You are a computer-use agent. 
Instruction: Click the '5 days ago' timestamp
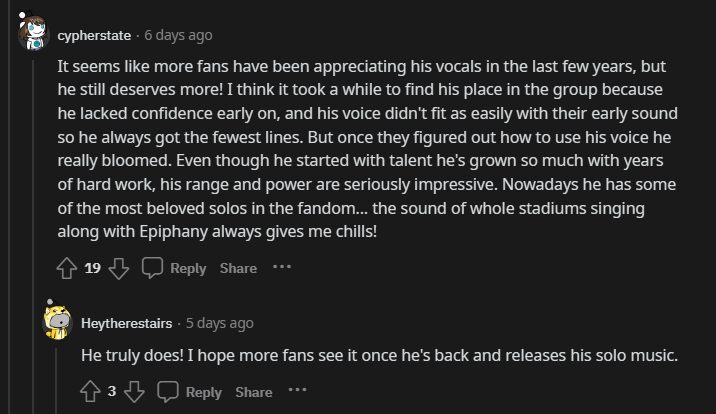[219, 323]
